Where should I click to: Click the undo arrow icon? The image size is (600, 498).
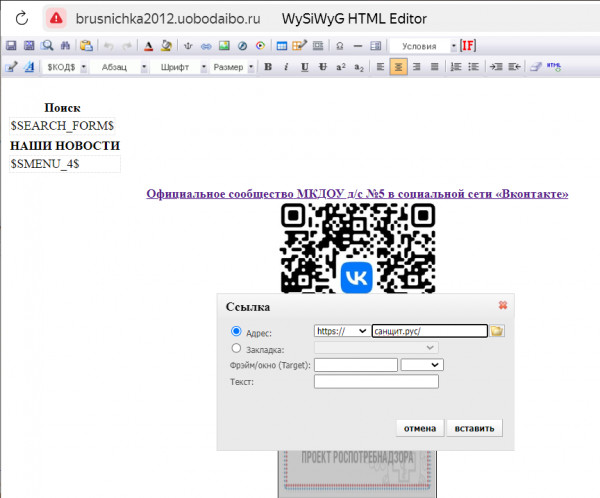click(109, 46)
